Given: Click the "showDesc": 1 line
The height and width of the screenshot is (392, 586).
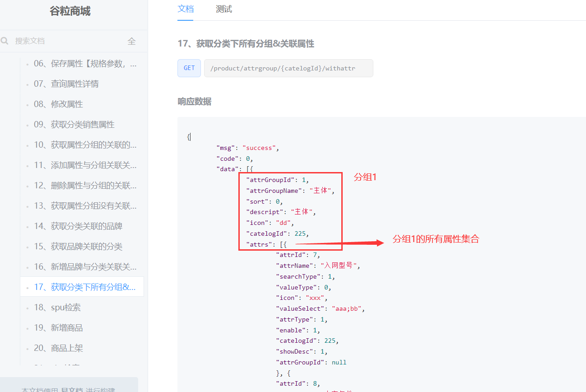Looking at the screenshot, I should 302,351.
